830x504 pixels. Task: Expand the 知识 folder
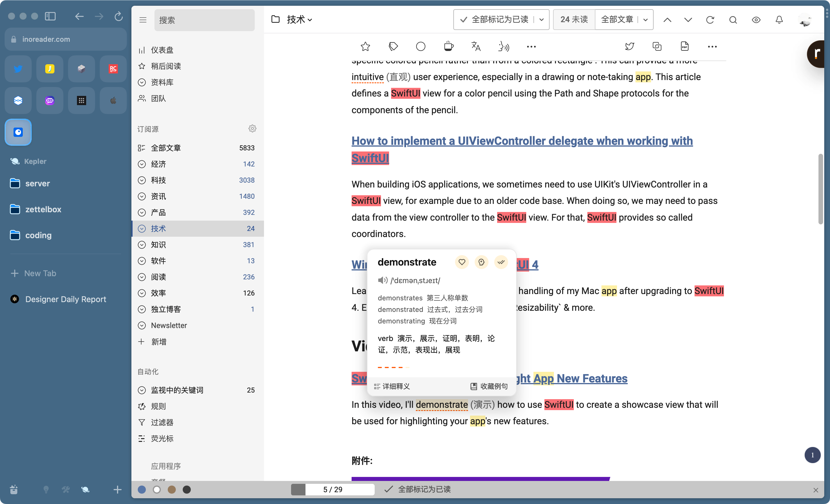(142, 245)
